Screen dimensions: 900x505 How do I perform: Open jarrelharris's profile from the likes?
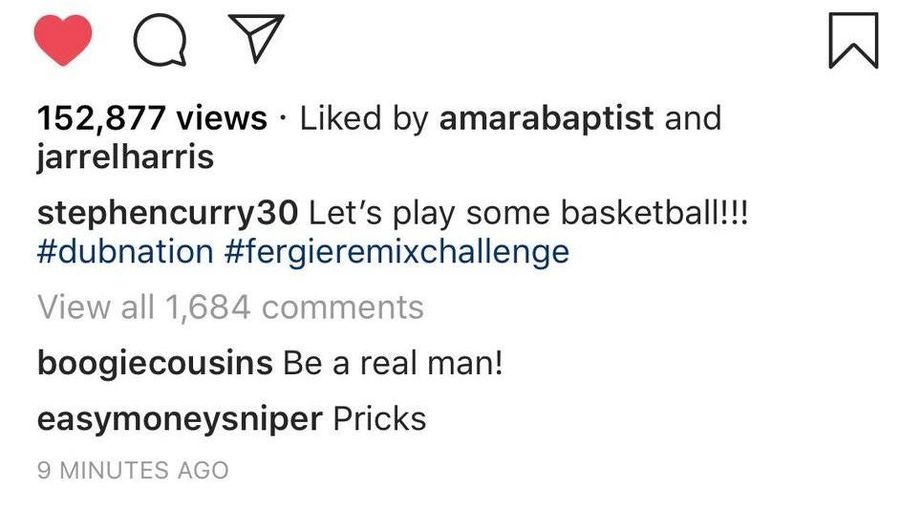[x=125, y=157]
